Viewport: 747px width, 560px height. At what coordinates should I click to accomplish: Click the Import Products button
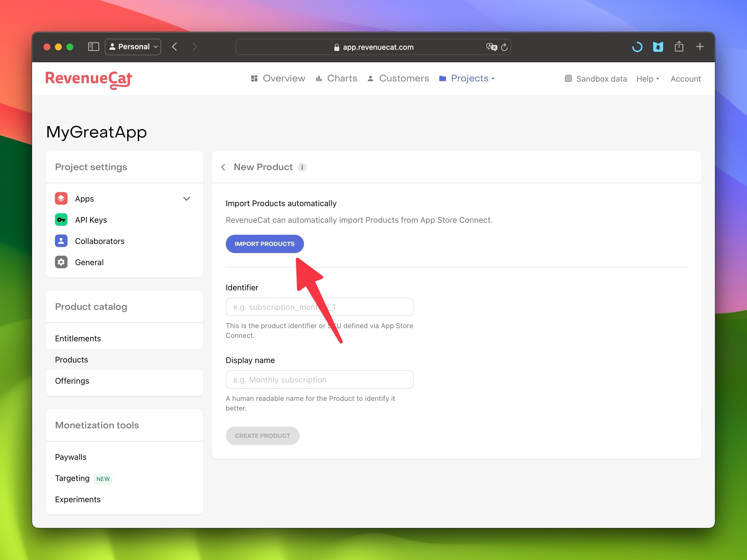[x=264, y=244]
